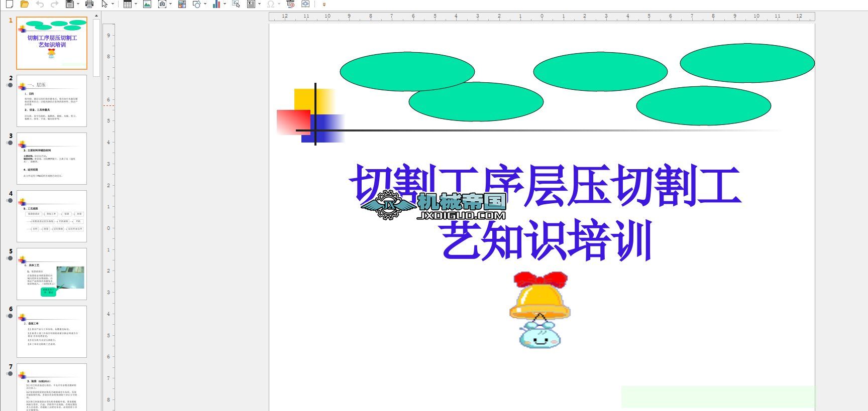
Task: Click the Insert Picture icon
Action: [147, 4]
